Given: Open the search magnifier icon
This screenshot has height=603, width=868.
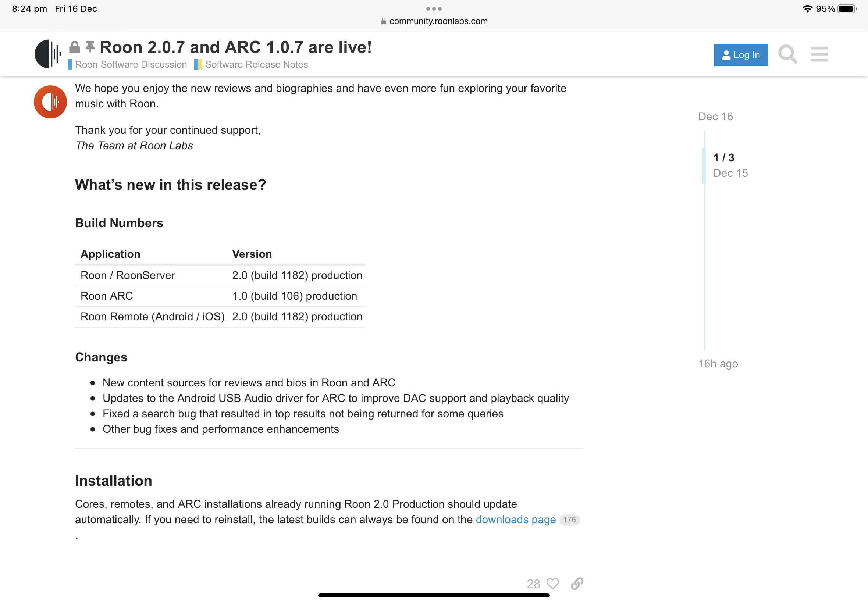Looking at the screenshot, I should 787,55.
